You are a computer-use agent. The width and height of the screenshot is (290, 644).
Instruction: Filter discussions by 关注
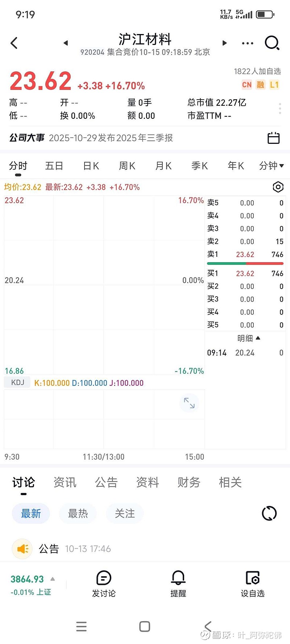[125, 513]
